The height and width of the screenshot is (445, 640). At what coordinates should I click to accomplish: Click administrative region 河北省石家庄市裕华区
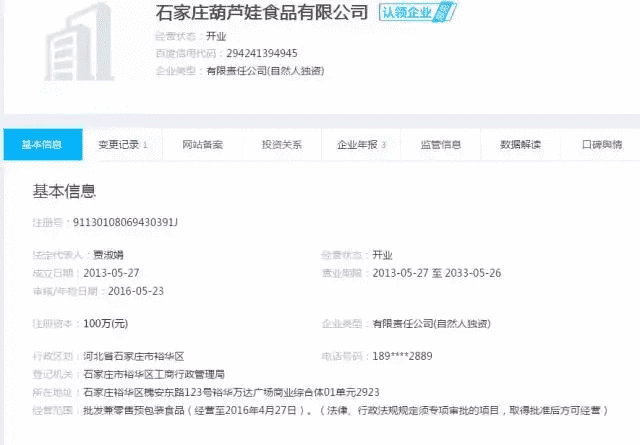[x=133, y=356]
